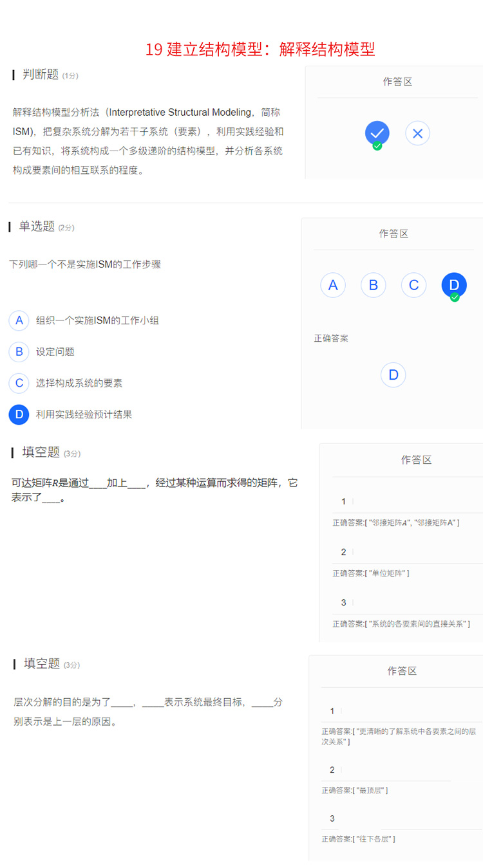Viewport: 483px width, 868px height.
Task: Choose circle A in the single-choice answer area
Action: coord(333,285)
